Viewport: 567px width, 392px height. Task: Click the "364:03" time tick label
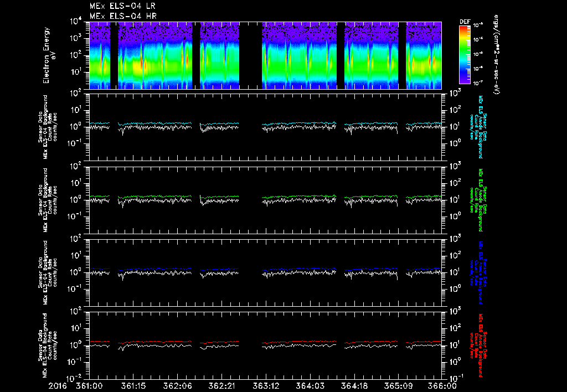point(310,386)
